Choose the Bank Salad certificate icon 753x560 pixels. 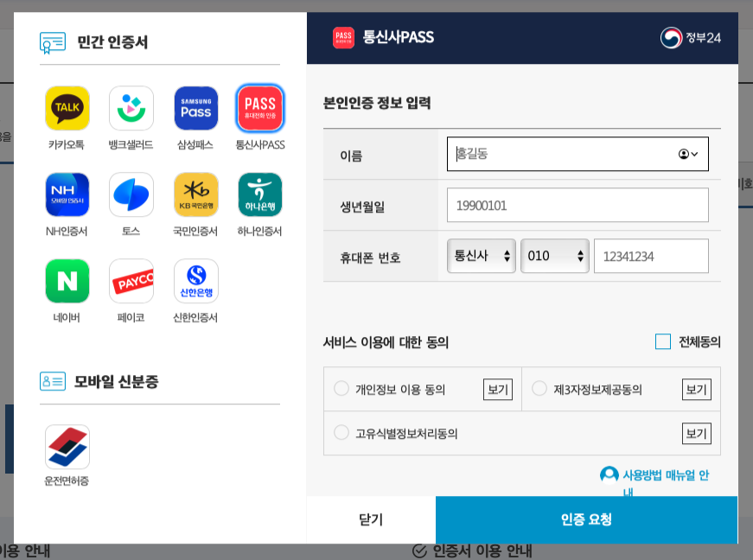[131, 108]
